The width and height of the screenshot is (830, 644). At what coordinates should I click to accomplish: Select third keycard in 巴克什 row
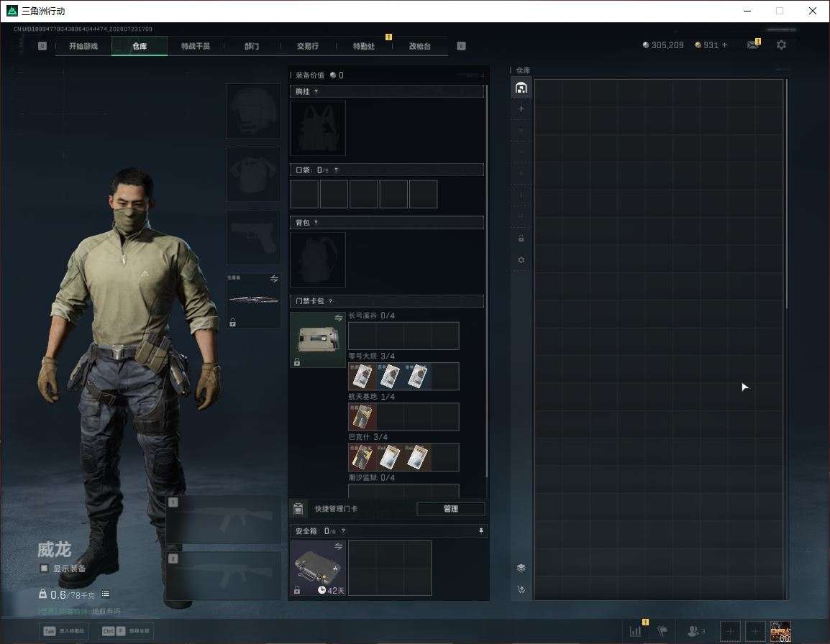pos(417,457)
